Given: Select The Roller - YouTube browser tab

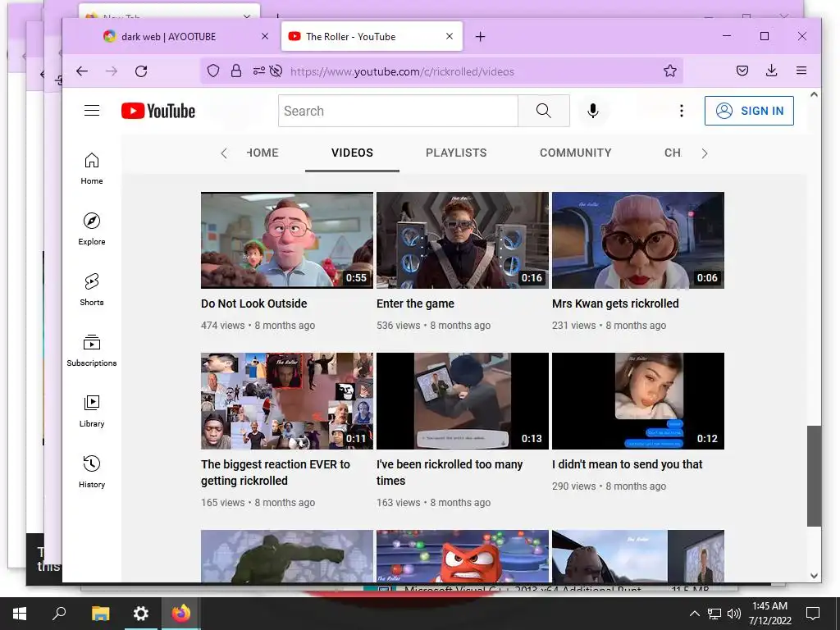Looking at the screenshot, I should click(372, 36).
